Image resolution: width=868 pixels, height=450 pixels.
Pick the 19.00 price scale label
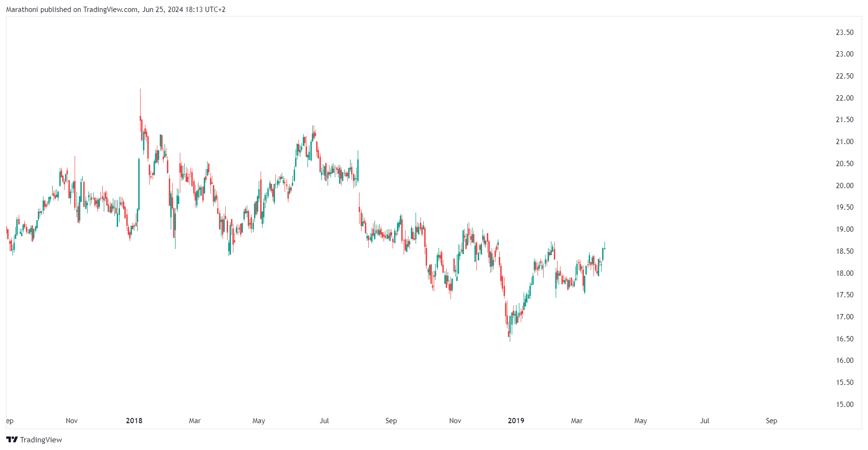point(844,229)
